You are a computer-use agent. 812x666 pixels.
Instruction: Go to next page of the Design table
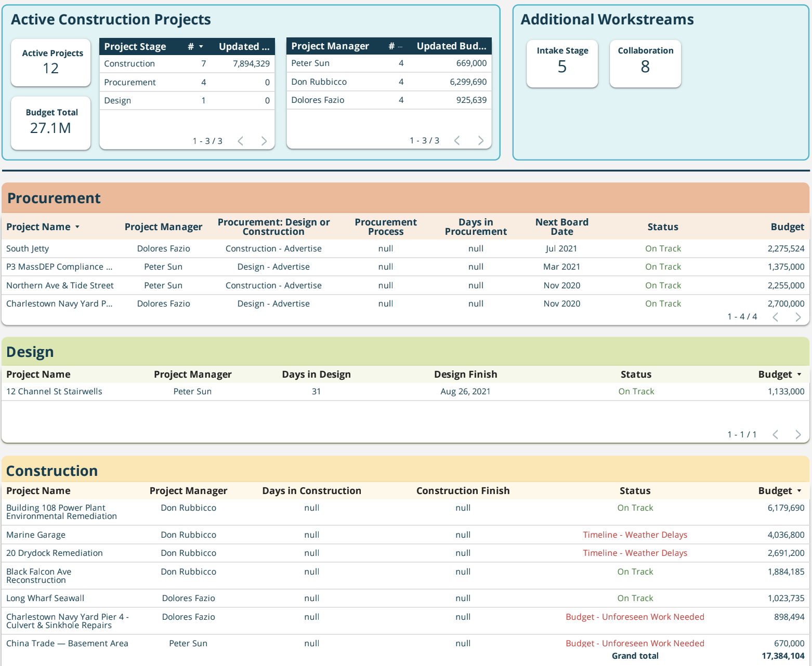[x=798, y=434]
